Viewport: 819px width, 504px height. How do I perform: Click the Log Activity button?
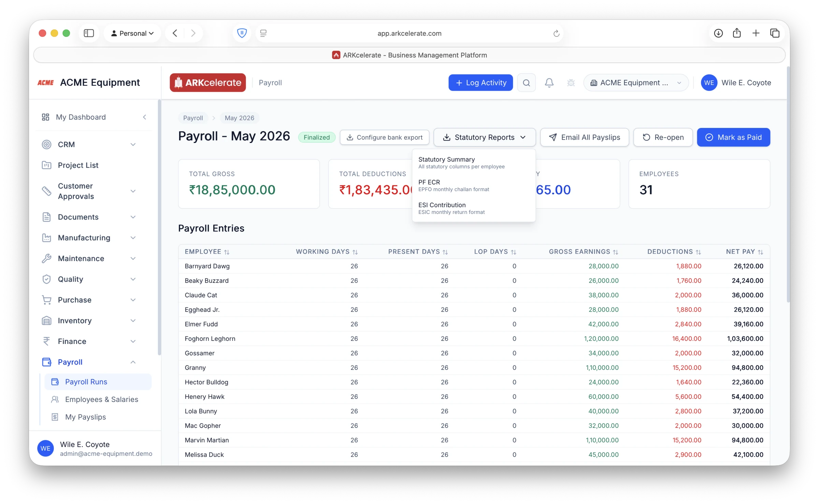point(480,83)
